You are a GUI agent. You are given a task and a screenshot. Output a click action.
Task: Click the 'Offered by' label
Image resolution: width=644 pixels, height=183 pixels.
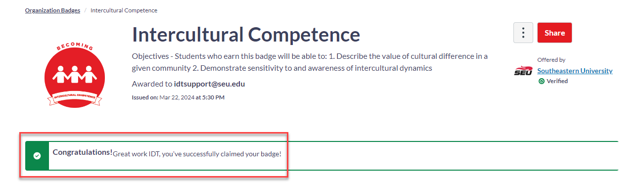point(551,60)
